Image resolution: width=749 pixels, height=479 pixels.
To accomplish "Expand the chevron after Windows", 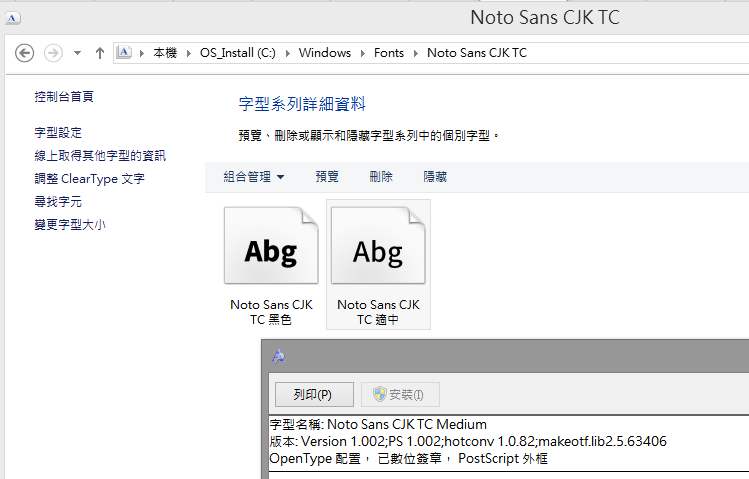I will (363, 53).
